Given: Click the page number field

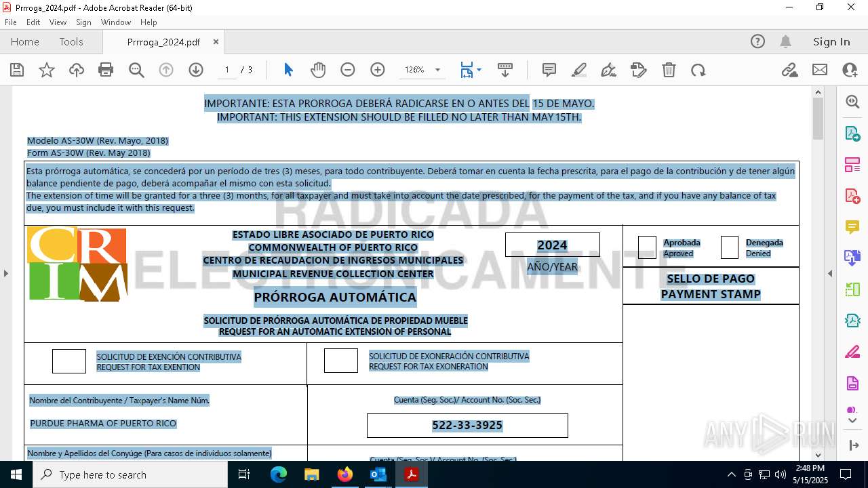Looking at the screenshot, I should pyautogui.click(x=226, y=70).
